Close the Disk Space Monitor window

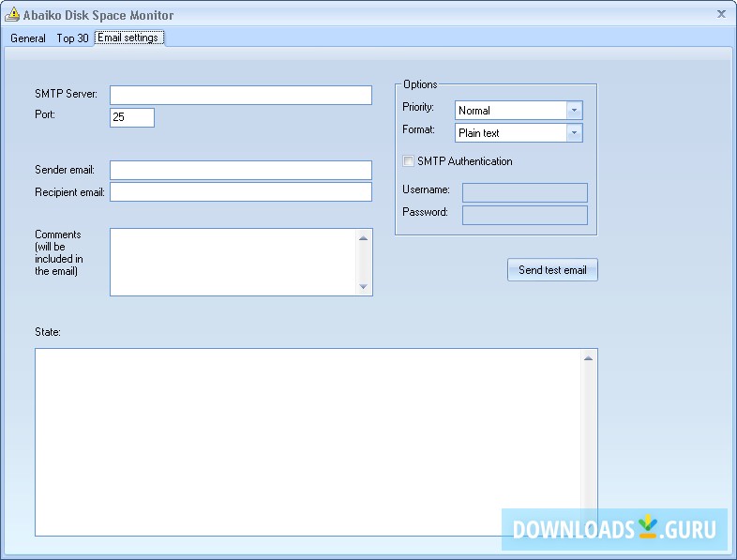pos(721,14)
